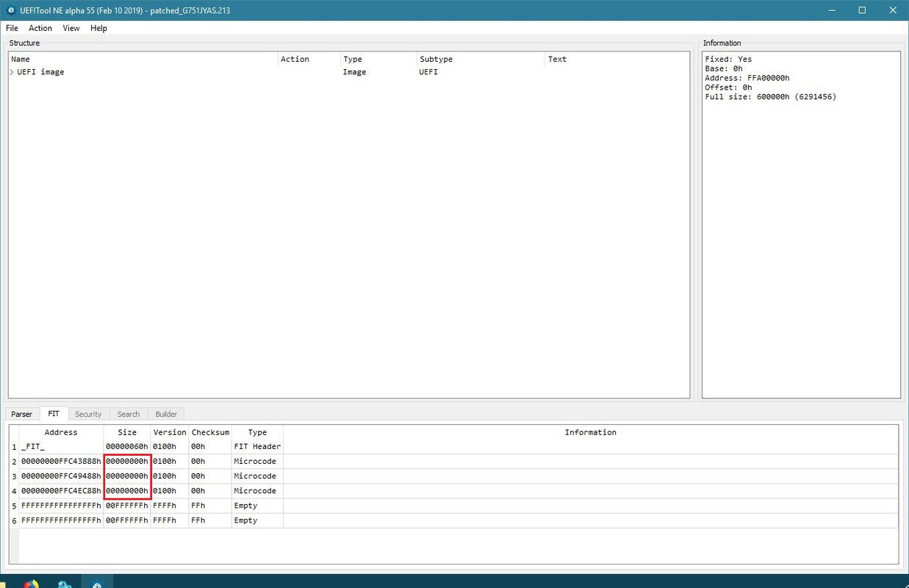Click the Size column header in FIT table
Image resolution: width=909 pixels, height=588 pixels.
(127, 432)
